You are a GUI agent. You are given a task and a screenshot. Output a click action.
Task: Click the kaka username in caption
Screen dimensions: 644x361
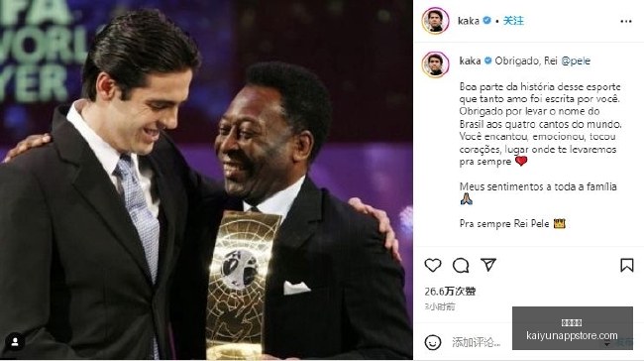[470, 60]
